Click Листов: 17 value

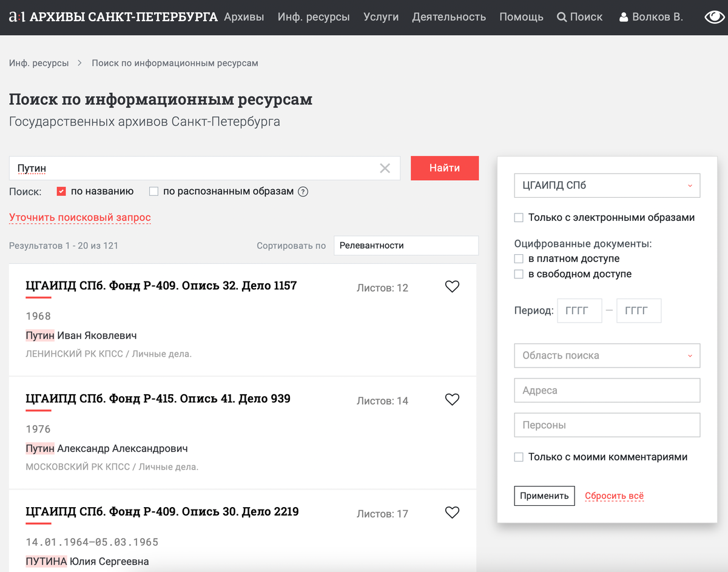click(382, 514)
